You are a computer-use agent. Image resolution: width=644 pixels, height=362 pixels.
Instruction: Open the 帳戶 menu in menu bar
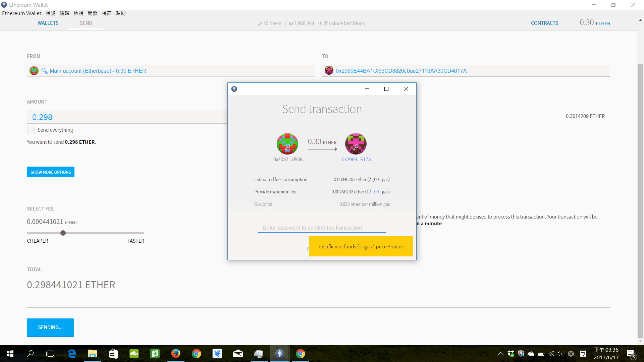tap(50, 13)
